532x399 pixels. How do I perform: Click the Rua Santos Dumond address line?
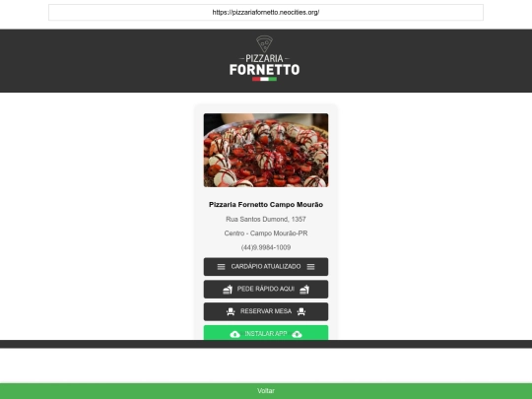(266, 219)
